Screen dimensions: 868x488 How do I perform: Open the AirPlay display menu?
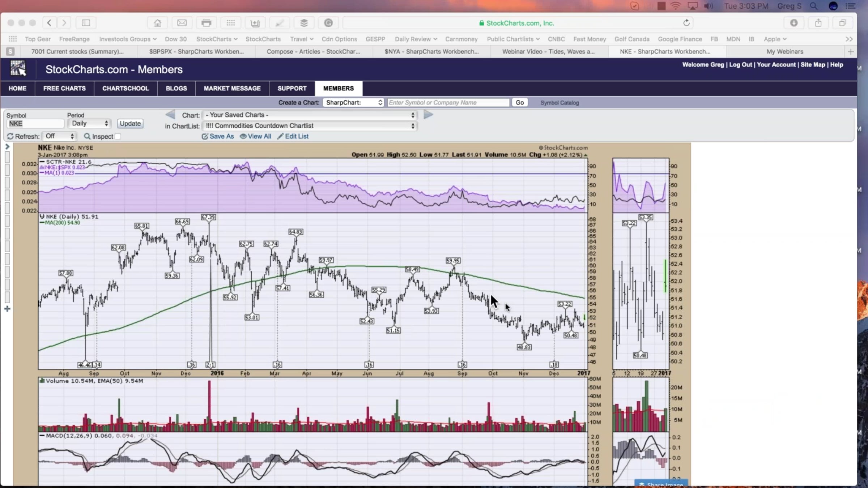(693, 6)
